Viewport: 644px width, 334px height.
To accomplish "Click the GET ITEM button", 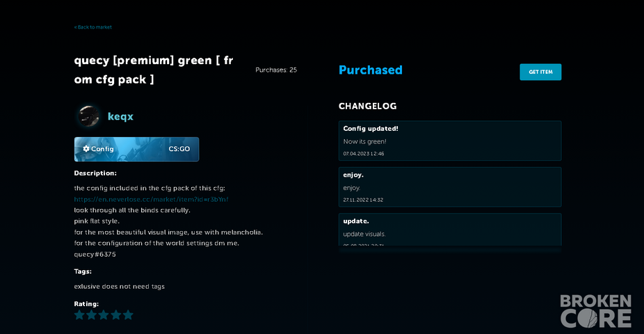I will click(540, 72).
